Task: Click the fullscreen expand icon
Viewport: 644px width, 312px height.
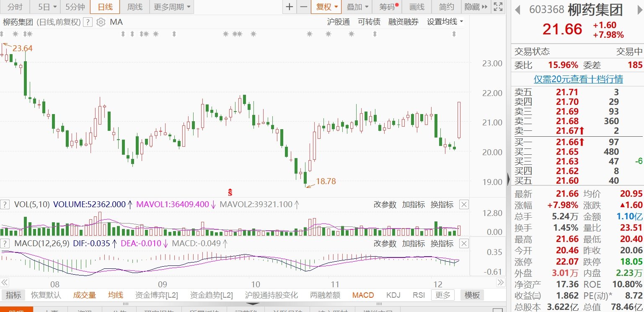Action: point(498,7)
